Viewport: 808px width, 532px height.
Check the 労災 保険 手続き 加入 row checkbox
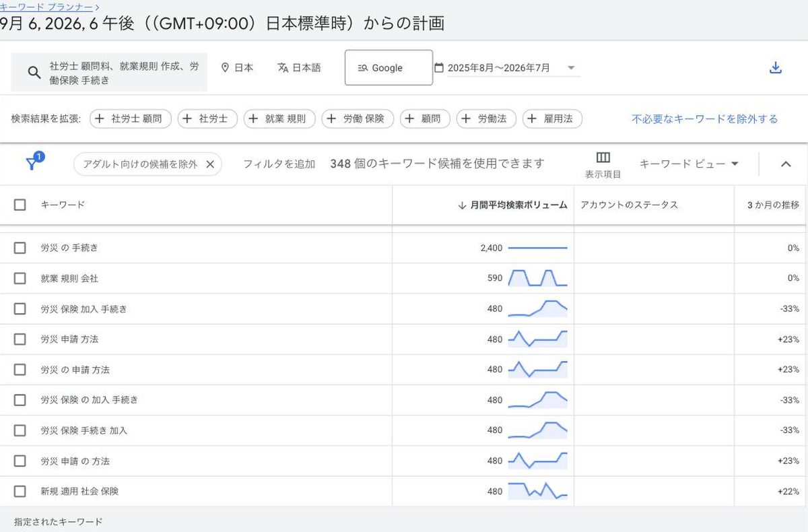coord(20,430)
